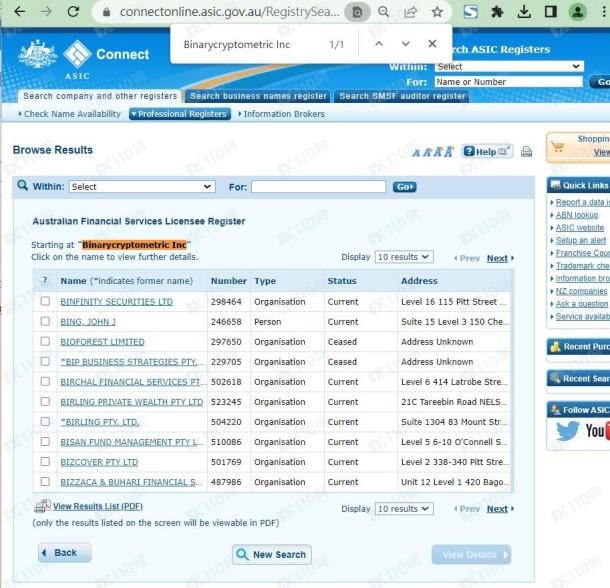
Task: Click the largest A text size icon
Action: (449, 151)
